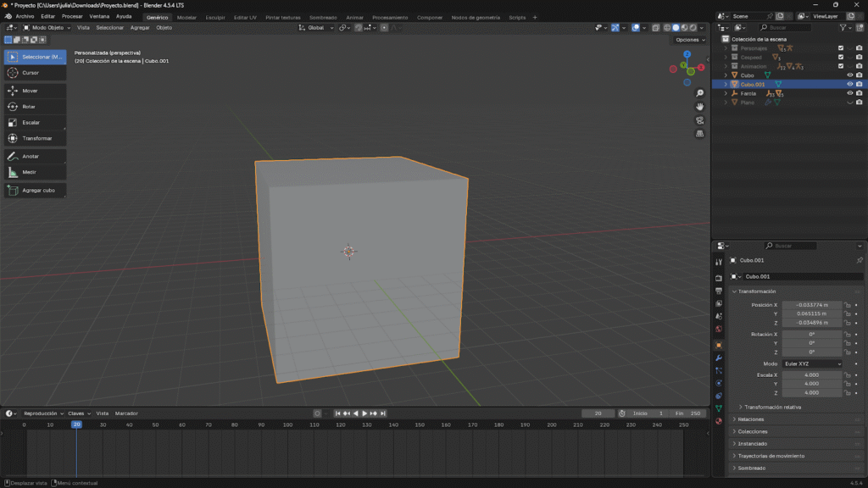
Task: Open the Agregar menu in viewport header
Action: coord(140,27)
